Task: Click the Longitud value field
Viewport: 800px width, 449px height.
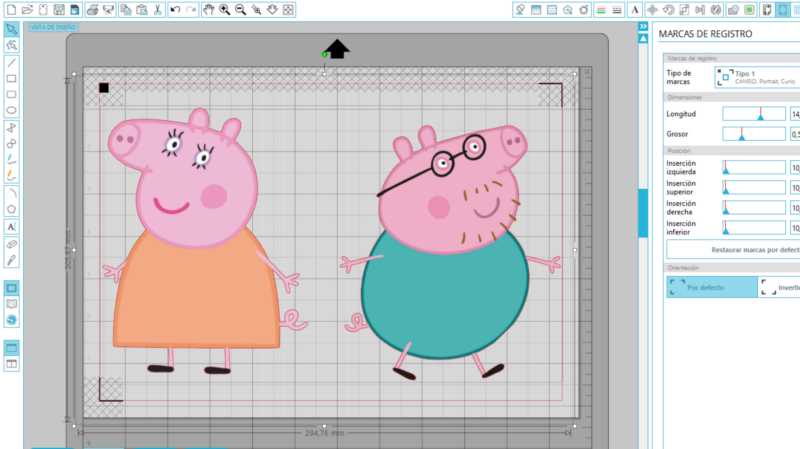Action: pos(795,114)
